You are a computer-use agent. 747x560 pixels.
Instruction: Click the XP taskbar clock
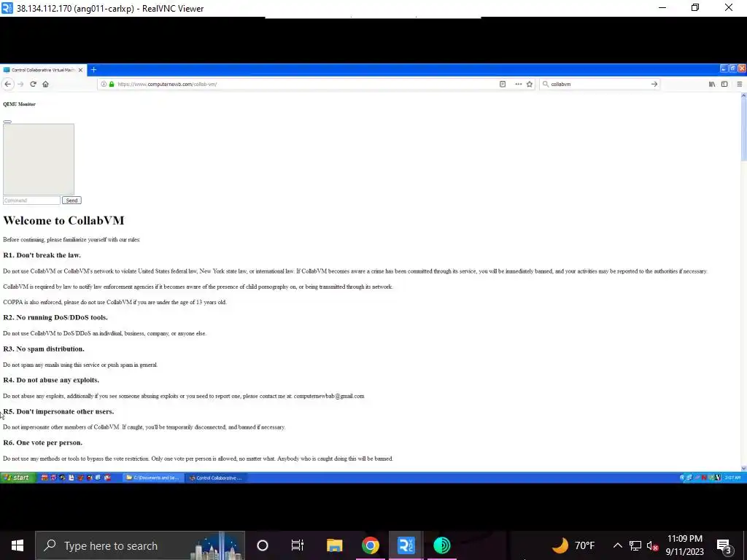click(x=732, y=478)
